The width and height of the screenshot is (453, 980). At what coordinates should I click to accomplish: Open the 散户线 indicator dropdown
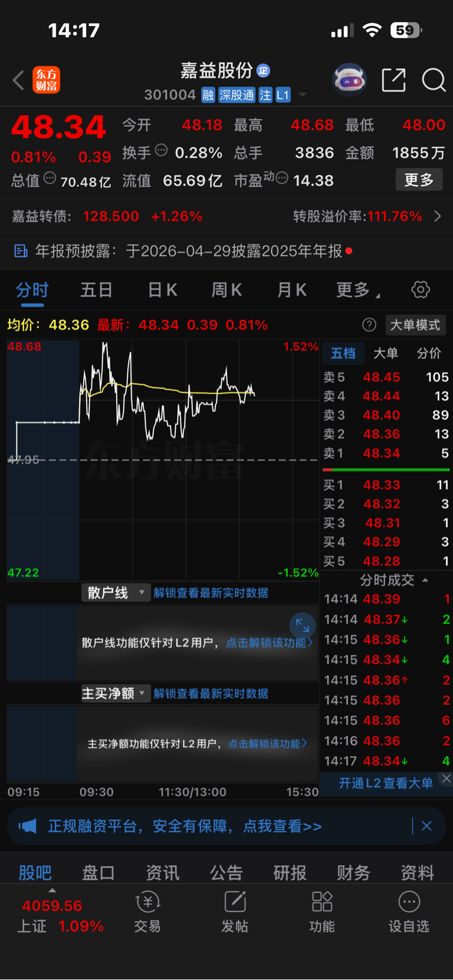[x=116, y=593]
